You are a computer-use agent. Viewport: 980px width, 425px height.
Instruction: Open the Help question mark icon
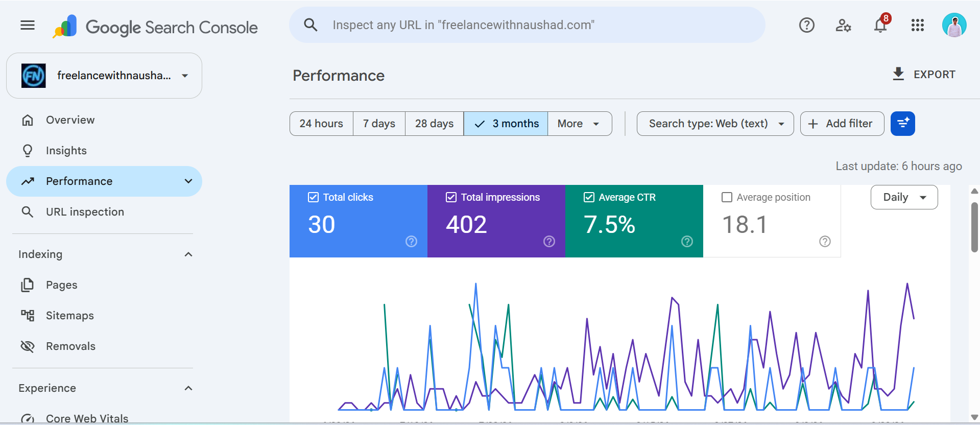click(x=807, y=25)
